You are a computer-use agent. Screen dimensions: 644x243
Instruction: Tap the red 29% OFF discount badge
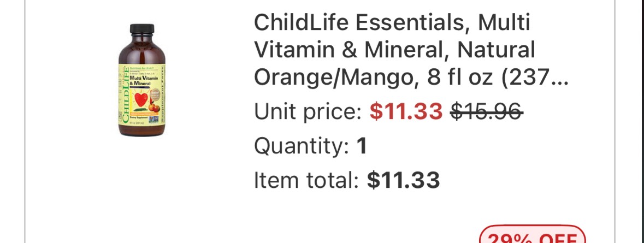pos(532,237)
